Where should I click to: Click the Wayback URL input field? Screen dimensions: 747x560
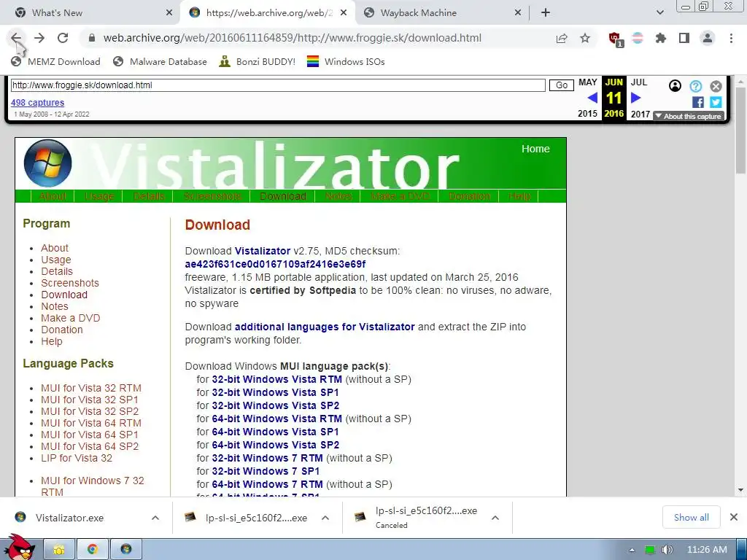coord(278,85)
